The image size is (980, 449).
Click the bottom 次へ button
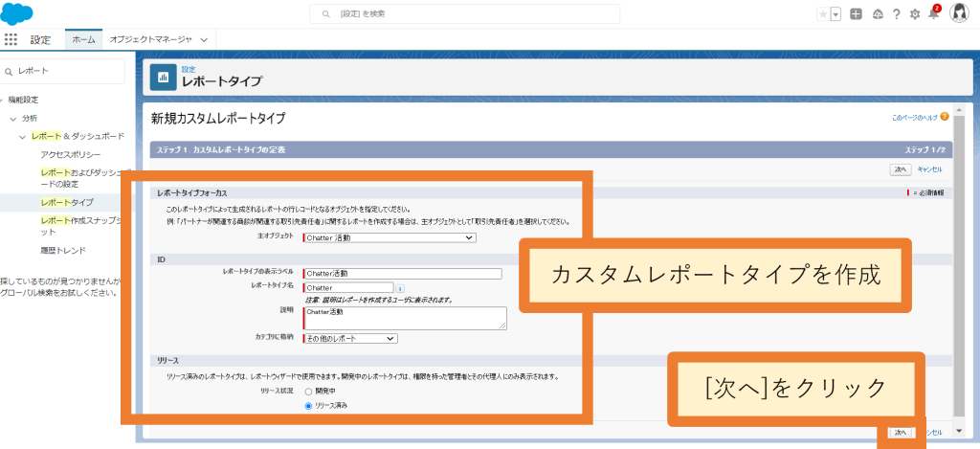[x=900, y=432]
